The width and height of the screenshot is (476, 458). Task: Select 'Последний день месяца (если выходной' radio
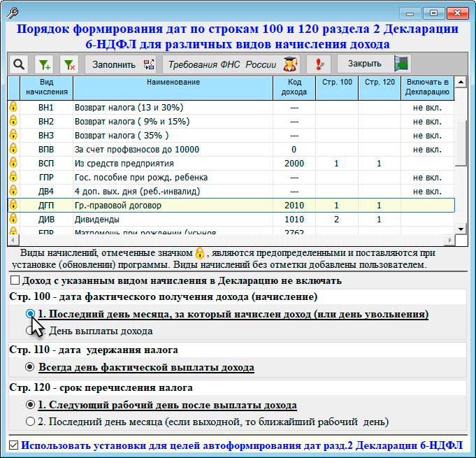(30, 422)
